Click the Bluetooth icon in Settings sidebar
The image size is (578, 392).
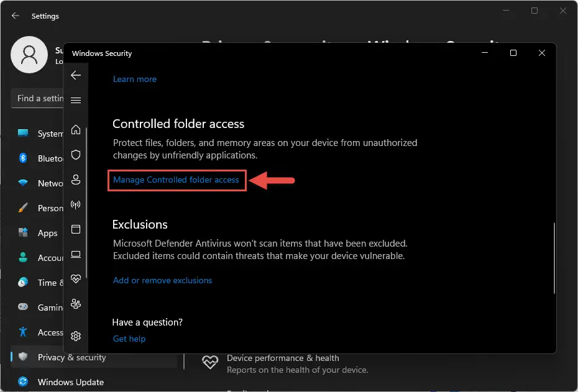[23, 158]
